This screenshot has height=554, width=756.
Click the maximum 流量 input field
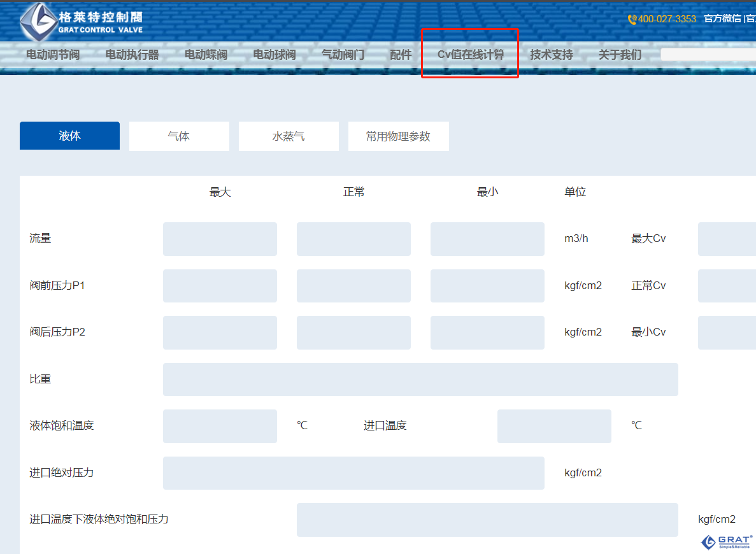(x=220, y=239)
